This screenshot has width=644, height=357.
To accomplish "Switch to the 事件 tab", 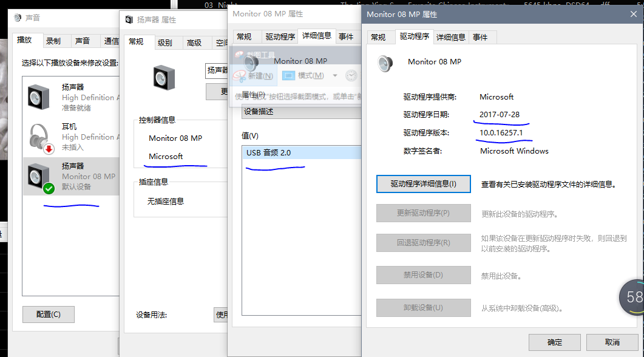I will point(480,37).
